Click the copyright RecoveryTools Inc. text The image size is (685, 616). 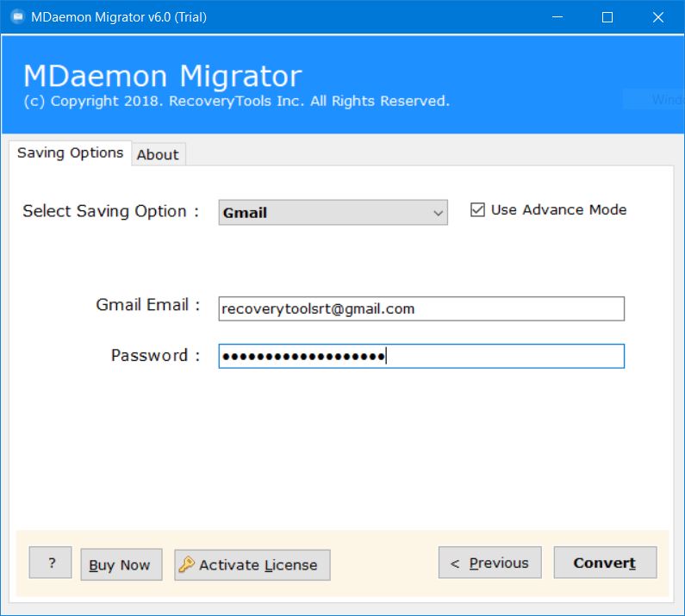point(236,101)
